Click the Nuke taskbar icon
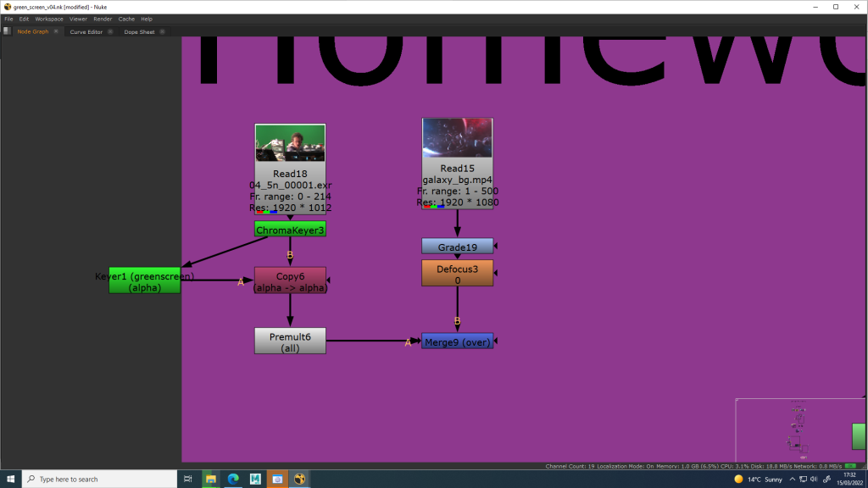 (299, 480)
